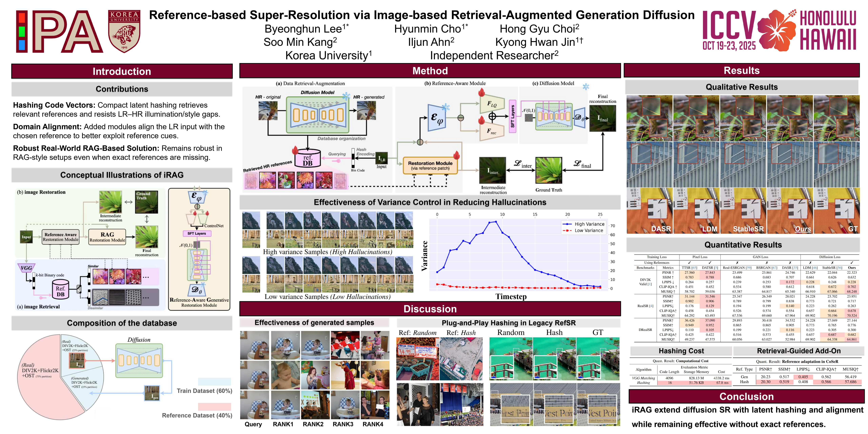The height and width of the screenshot is (434, 868).
Task: Click the Ours label in Qualitative Results
Action: click(803, 229)
